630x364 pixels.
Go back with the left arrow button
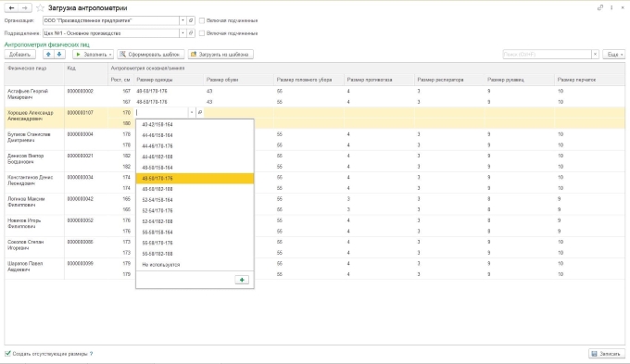(x=11, y=8)
